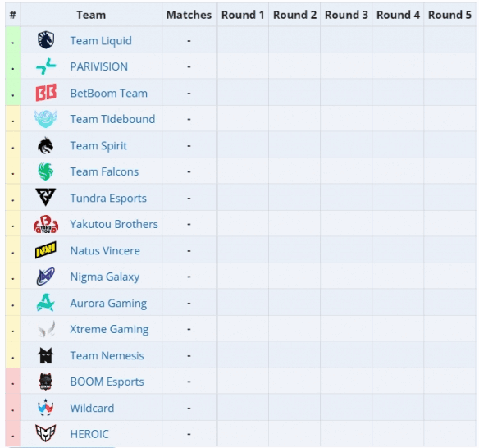This screenshot has height=448, width=479.
Task: Click the Nigma Galaxy logo icon
Action: [45, 277]
